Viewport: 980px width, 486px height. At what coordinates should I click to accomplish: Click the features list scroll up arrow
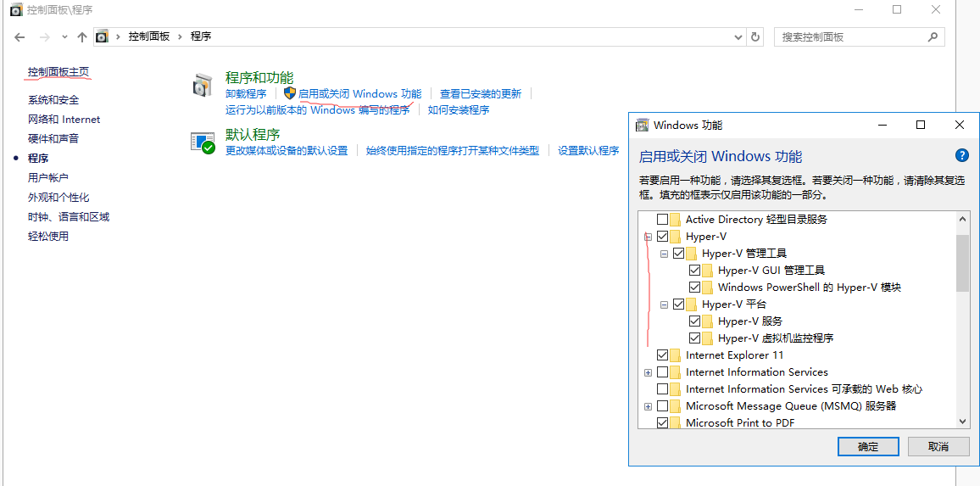pyautogui.click(x=962, y=219)
